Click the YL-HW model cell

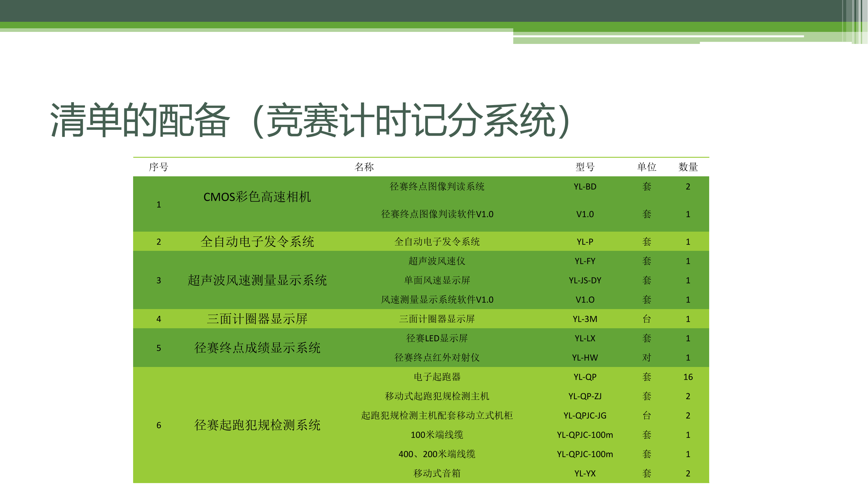click(x=585, y=358)
